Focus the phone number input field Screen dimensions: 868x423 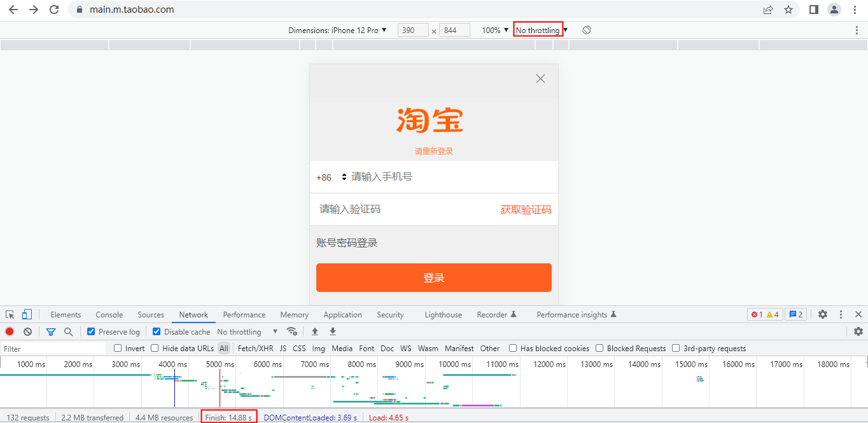(x=452, y=177)
